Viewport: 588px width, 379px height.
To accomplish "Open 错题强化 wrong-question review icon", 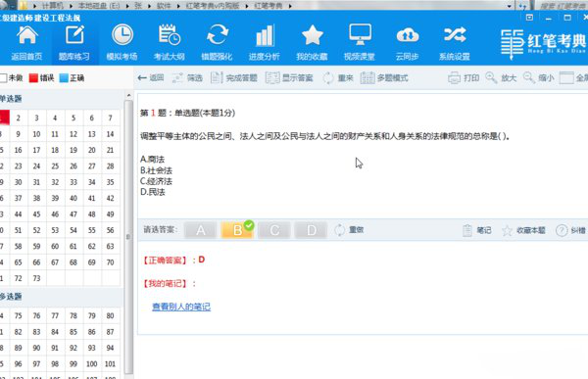I will click(x=217, y=35).
